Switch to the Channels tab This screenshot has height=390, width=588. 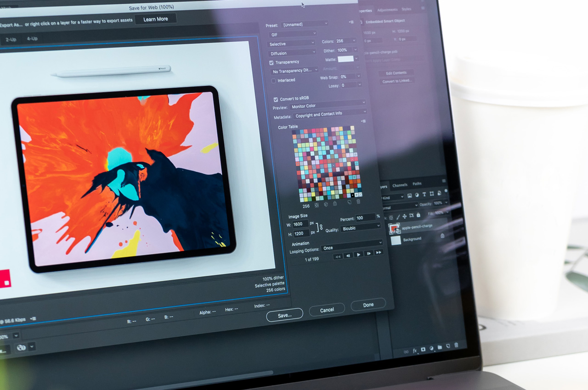point(400,185)
